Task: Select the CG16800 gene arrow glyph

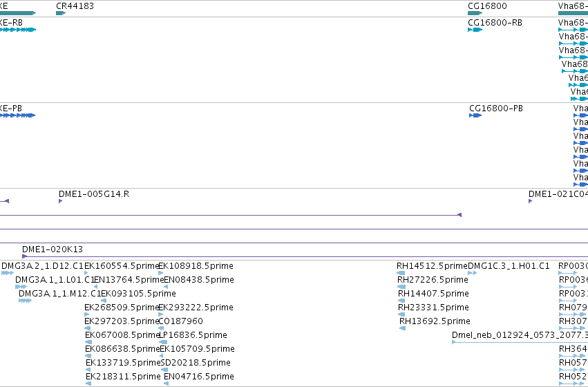Action: pyautogui.click(x=475, y=13)
